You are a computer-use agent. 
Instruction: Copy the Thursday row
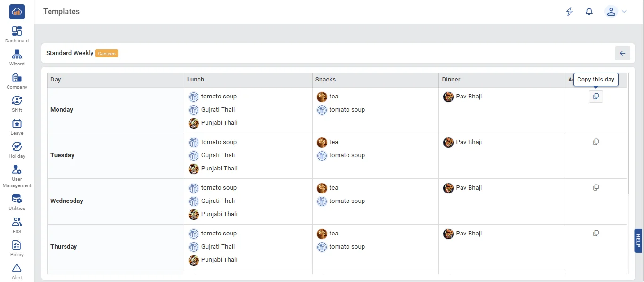pos(596,233)
